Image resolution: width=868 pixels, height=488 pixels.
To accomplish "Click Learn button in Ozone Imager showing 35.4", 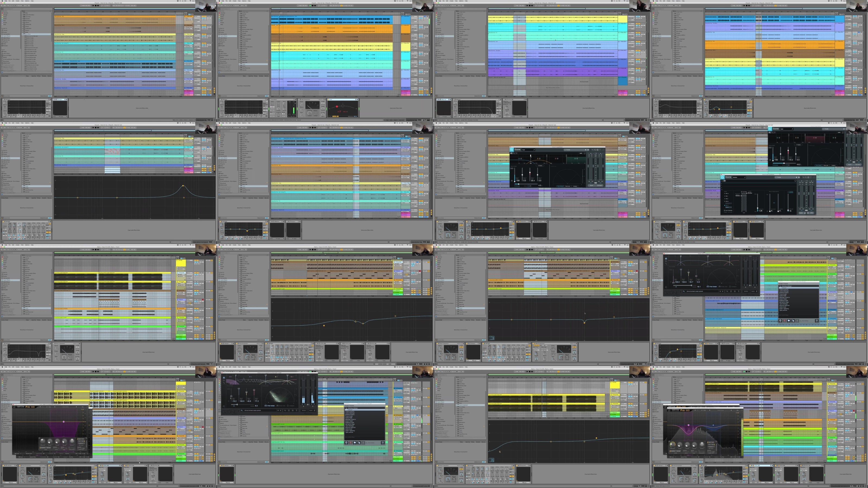I will [581, 153].
